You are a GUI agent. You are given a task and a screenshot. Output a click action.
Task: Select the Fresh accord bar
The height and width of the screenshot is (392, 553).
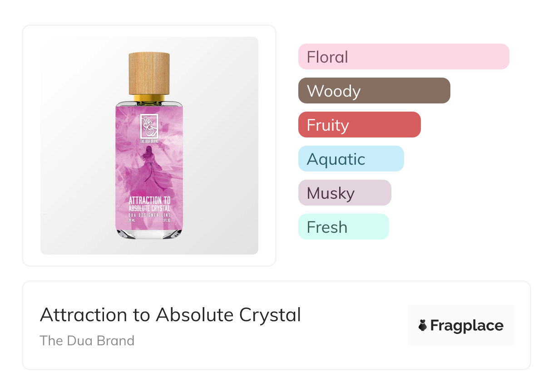(343, 227)
